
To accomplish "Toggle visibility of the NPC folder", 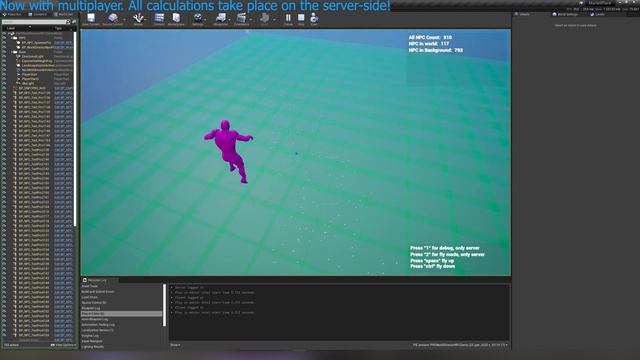I will point(4,38).
